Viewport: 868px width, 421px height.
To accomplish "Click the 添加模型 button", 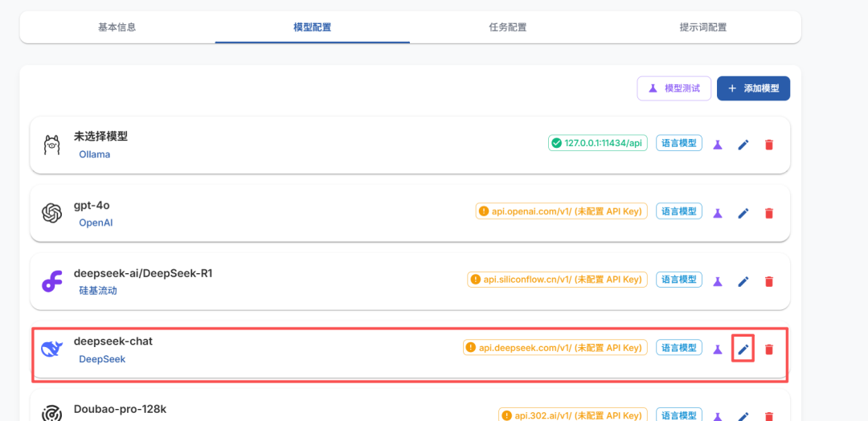I will (x=753, y=88).
